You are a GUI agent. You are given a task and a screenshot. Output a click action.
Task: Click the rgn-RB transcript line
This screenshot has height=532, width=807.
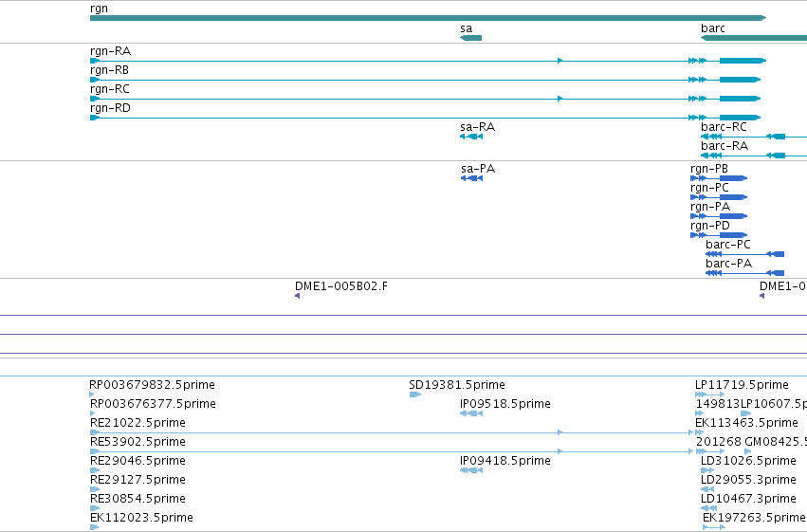[x=425, y=80]
